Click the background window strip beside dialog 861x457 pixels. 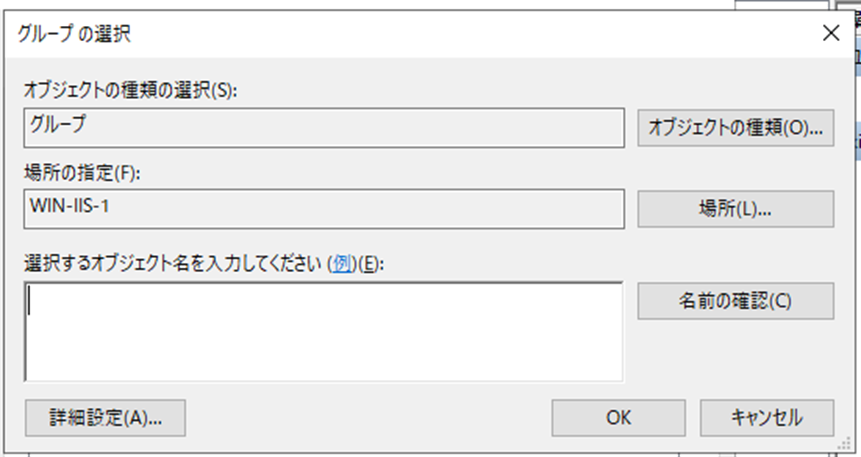click(x=855, y=200)
